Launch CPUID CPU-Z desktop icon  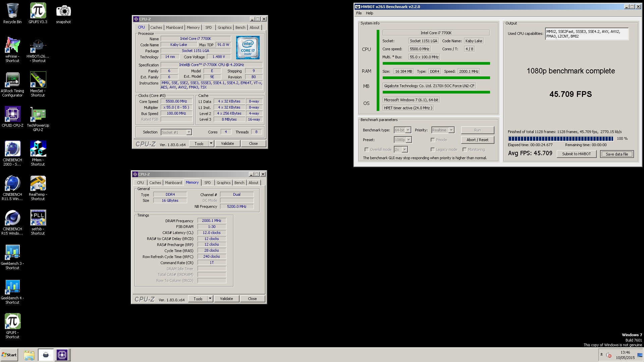pos(12,116)
